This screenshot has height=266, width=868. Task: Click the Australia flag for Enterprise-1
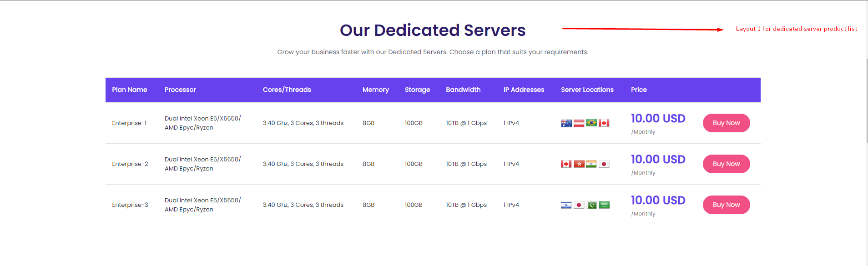click(x=566, y=123)
